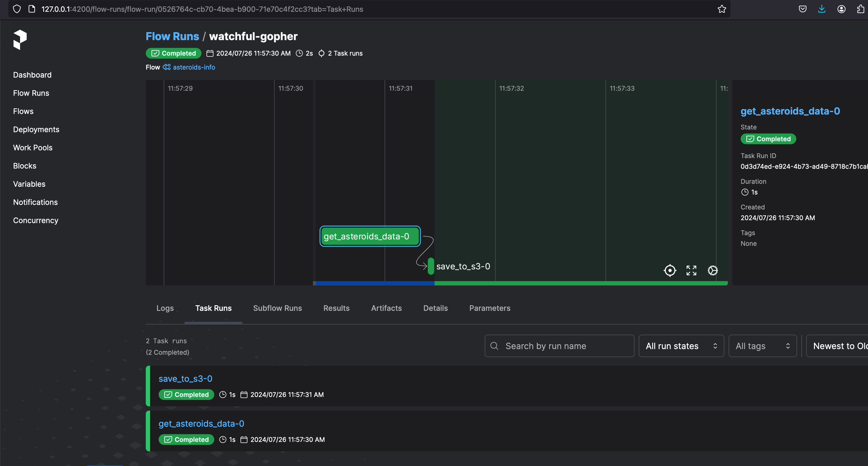
Task: Click Completed badge on save_to_s3-0 row
Action: click(186, 395)
